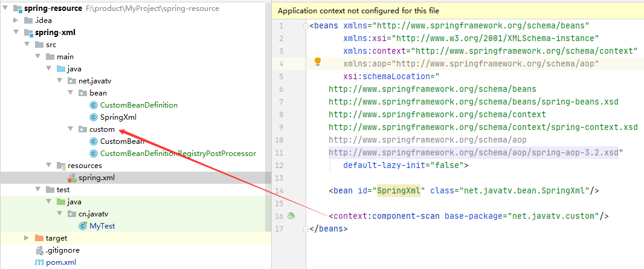
Task: Click the test folder icon
Action: [50, 190]
